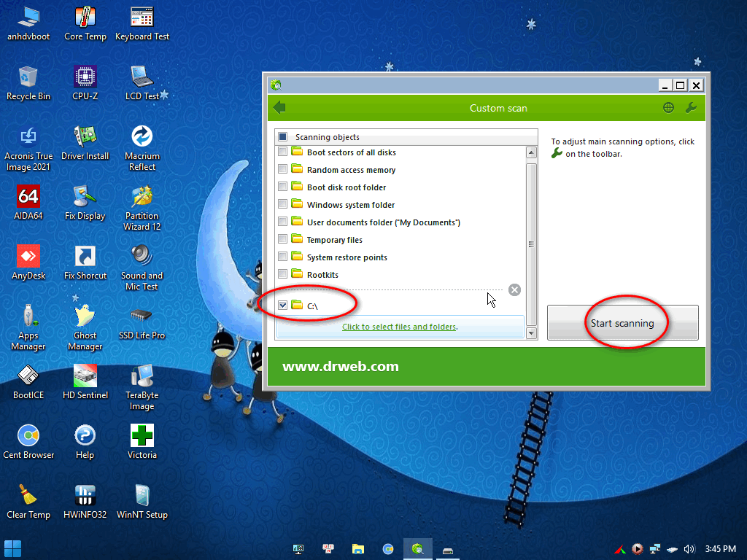Click the Start scanning button
The height and width of the screenshot is (560, 747).
(623, 323)
